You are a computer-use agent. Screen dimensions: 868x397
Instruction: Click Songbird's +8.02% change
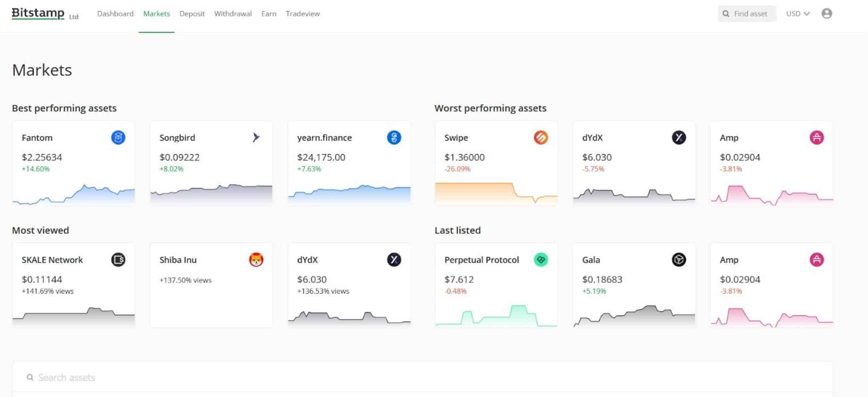click(171, 169)
